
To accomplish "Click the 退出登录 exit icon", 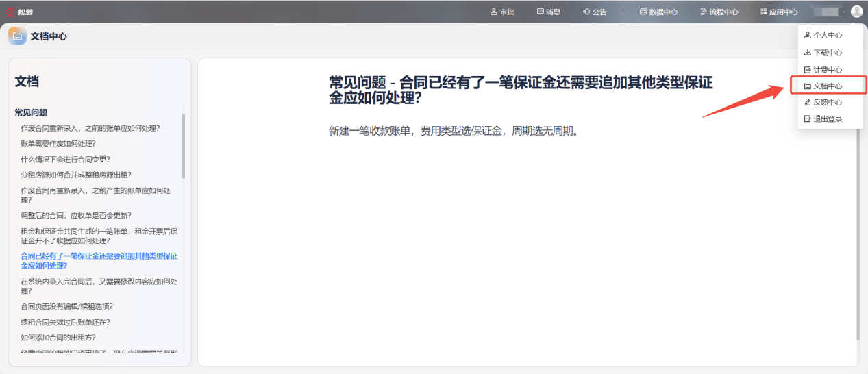I will [x=808, y=119].
